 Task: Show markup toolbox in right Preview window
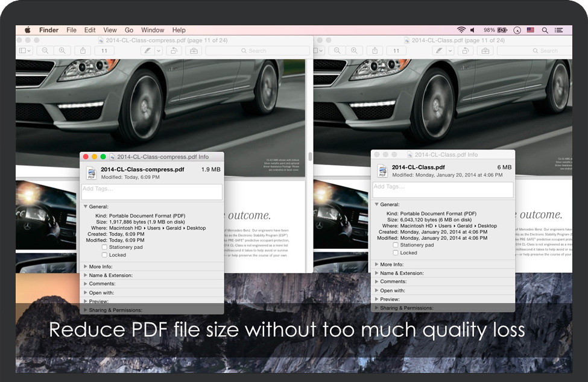click(485, 51)
